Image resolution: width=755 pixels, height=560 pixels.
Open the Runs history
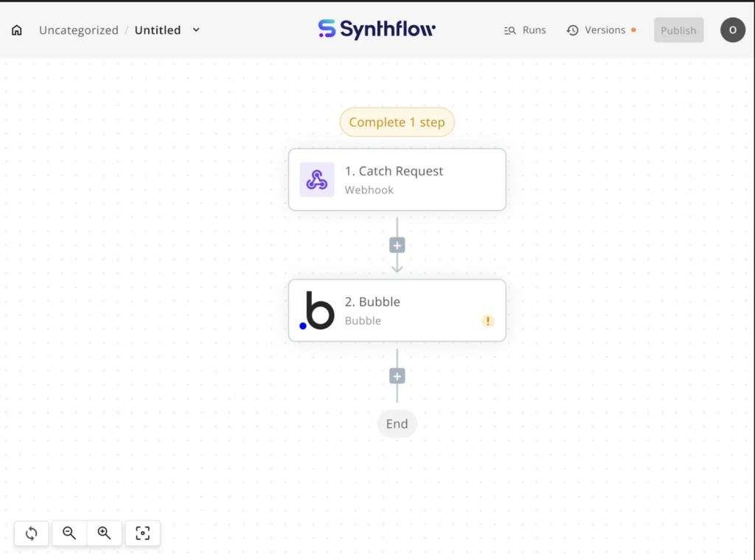525,30
